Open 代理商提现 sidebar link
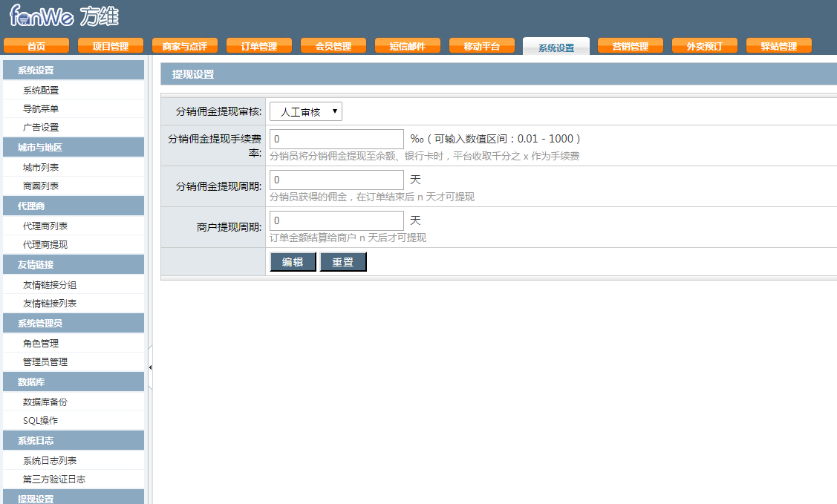 pos(45,245)
